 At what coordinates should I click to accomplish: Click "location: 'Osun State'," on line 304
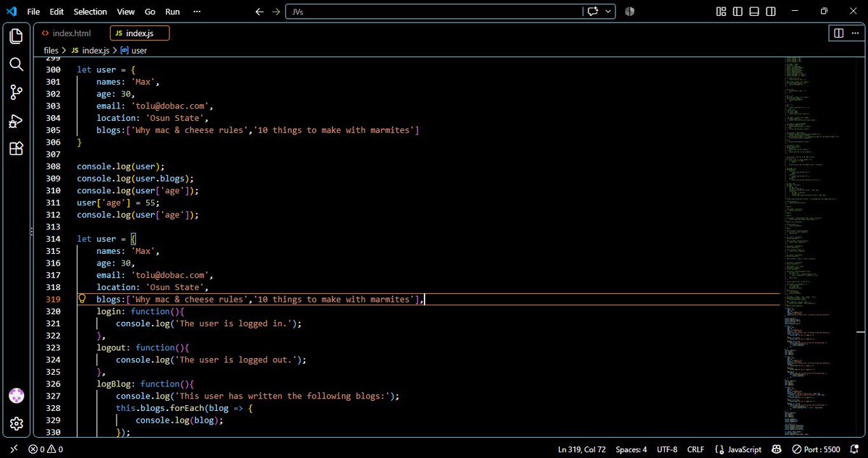[x=153, y=118]
